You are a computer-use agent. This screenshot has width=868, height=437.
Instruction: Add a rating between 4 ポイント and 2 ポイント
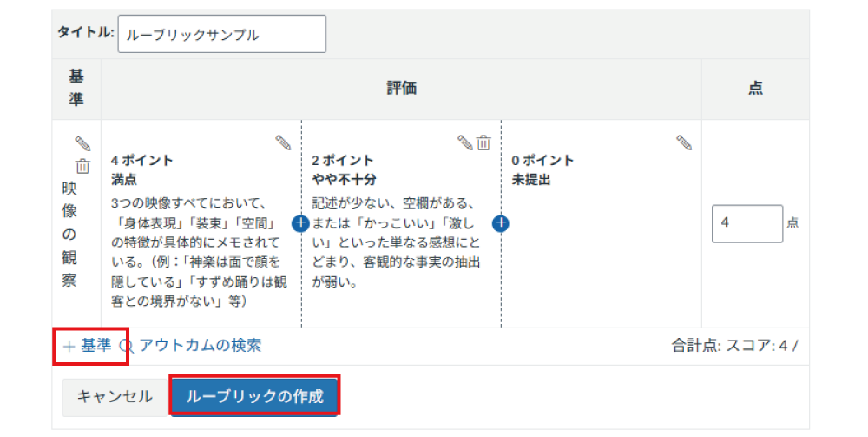tap(300, 223)
